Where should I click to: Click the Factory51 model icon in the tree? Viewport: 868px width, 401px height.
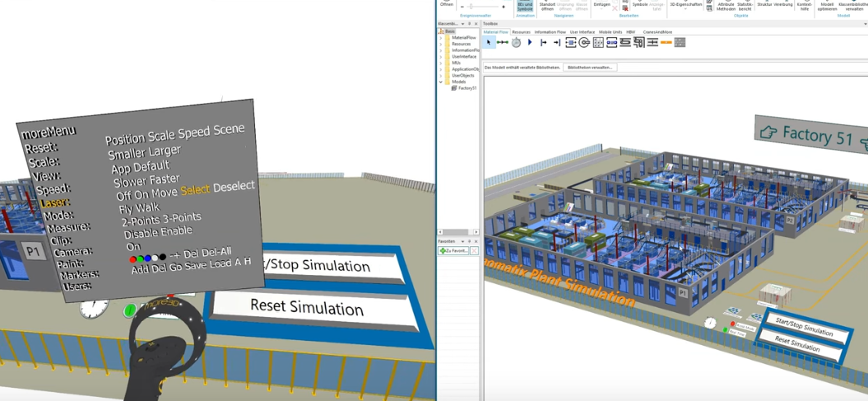point(454,88)
